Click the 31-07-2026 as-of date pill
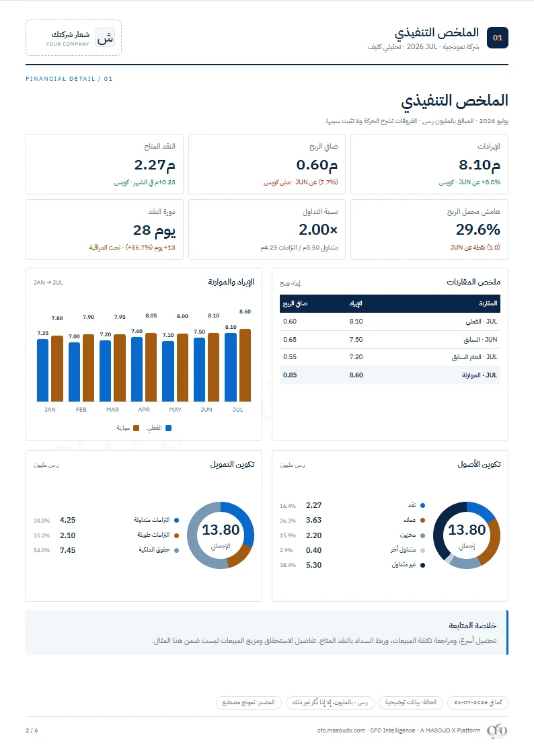 pyautogui.click(x=478, y=702)
